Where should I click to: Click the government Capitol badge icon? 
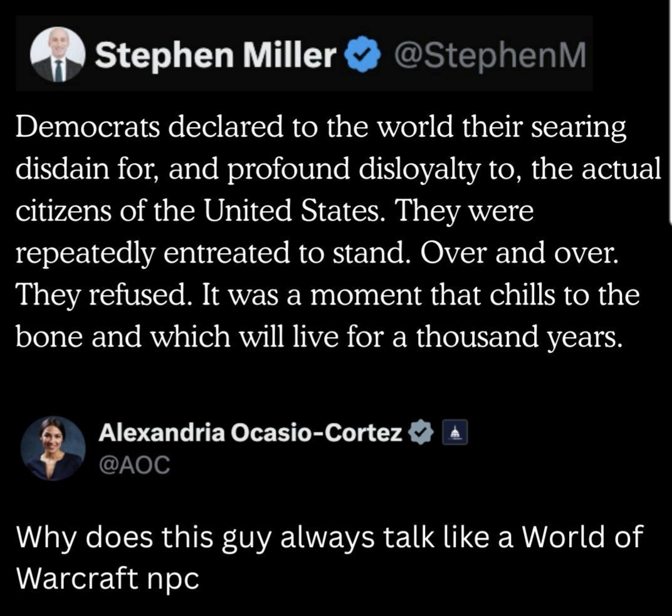[x=452, y=432]
